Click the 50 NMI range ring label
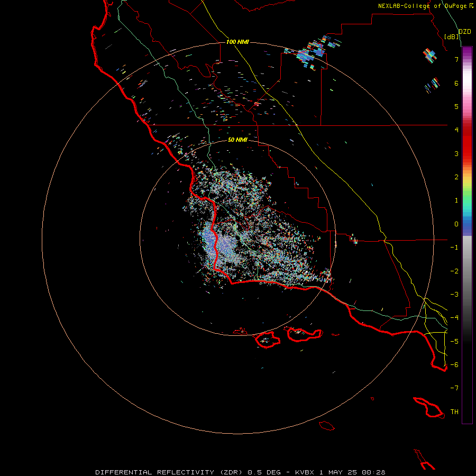 pos(237,140)
